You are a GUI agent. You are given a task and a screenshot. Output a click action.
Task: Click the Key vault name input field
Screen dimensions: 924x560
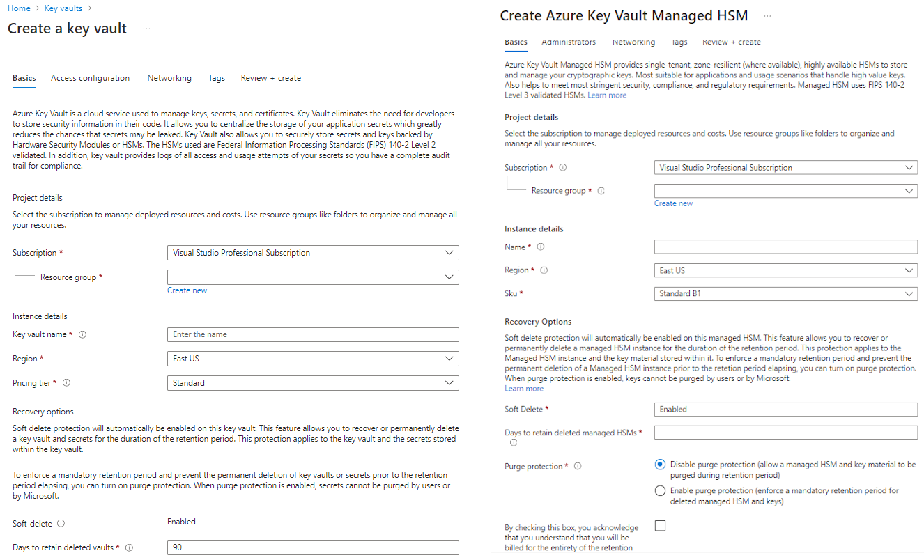tap(313, 335)
